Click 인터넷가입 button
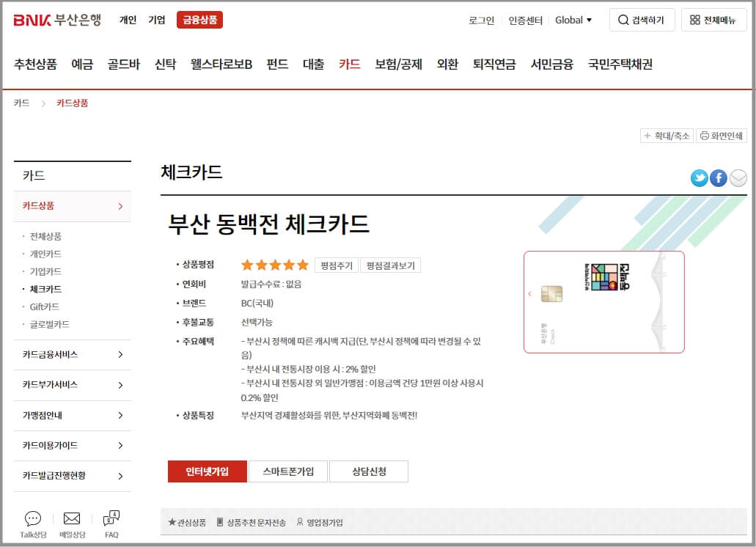The image size is (756, 547). 208,471
